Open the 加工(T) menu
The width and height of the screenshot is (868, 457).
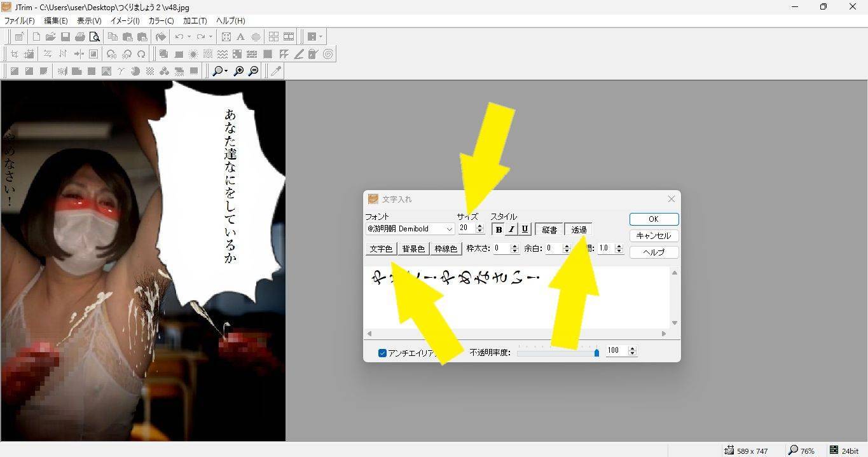195,21
